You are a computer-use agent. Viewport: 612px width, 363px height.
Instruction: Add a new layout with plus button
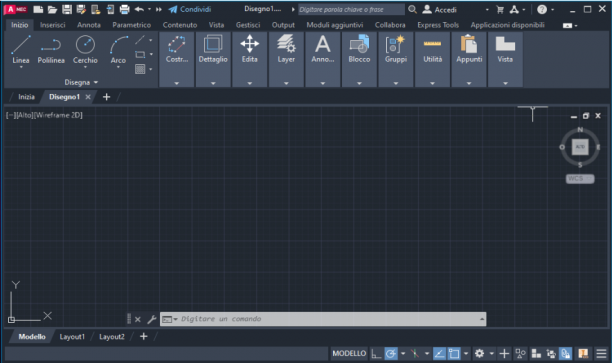coord(143,336)
